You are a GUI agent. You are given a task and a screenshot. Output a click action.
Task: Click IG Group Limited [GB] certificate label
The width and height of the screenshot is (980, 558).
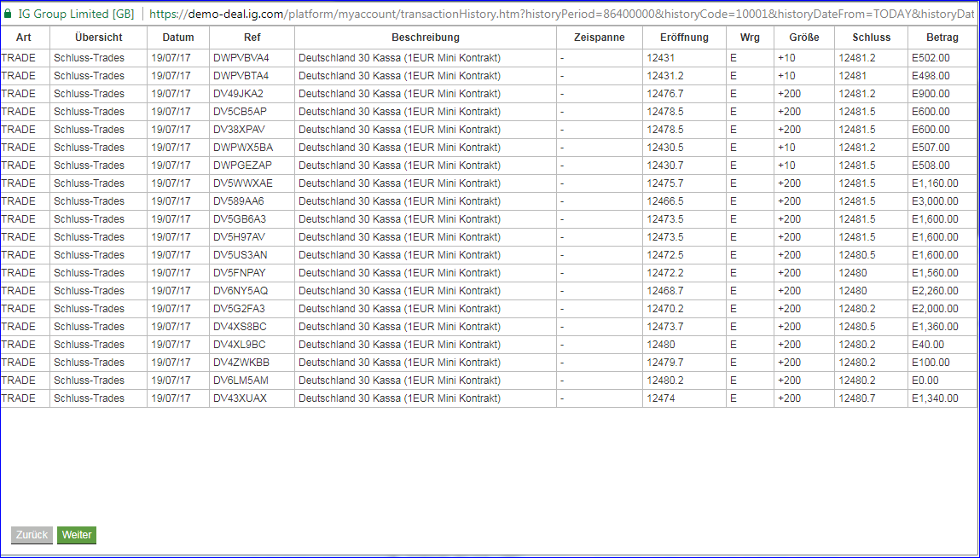tap(76, 13)
